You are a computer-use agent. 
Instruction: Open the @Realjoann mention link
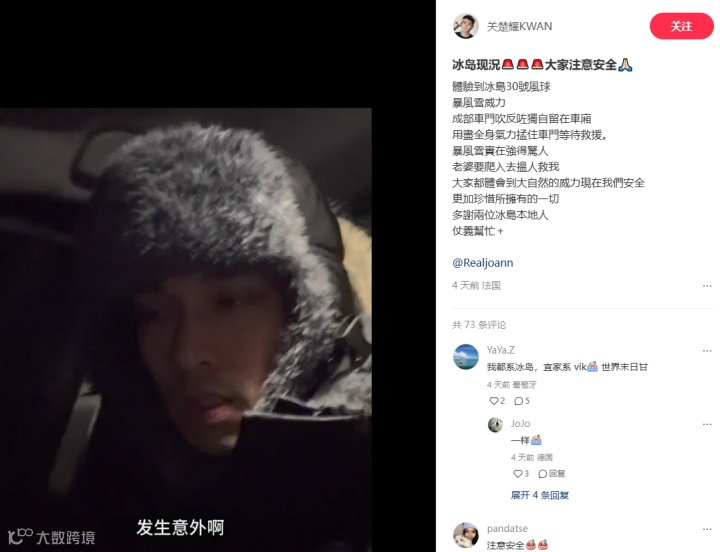pyautogui.click(x=483, y=263)
